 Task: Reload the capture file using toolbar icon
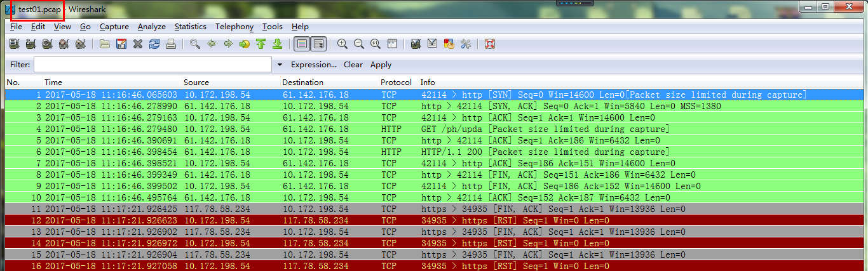[x=154, y=44]
